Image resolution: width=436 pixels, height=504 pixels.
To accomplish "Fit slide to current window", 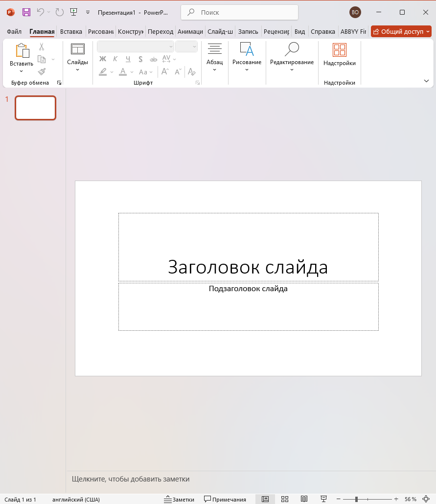I will [x=425, y=499].
